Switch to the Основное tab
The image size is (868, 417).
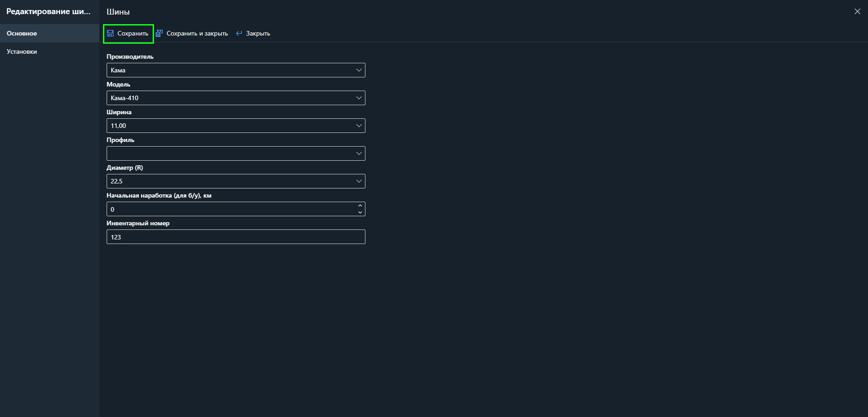22,33
